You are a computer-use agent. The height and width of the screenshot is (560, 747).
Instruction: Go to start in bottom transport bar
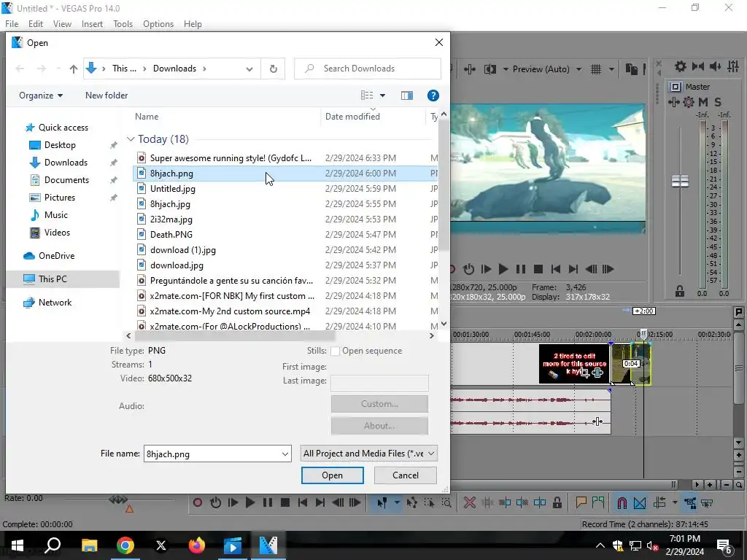pos(303,502)
